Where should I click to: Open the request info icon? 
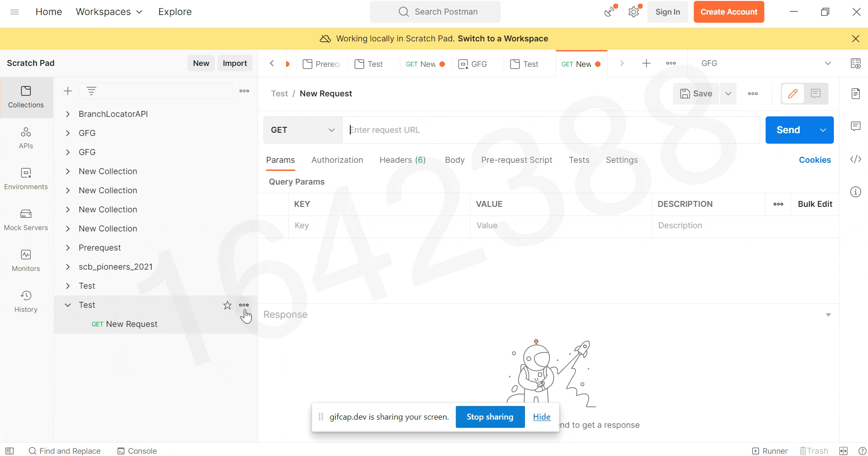coord(856,192)
